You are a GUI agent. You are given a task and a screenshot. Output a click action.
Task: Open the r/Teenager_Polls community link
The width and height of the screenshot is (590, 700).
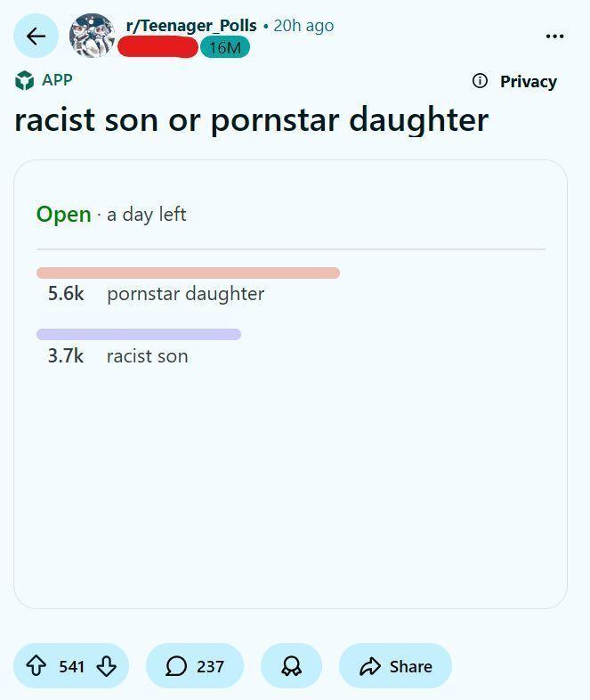tap(191, 26)
